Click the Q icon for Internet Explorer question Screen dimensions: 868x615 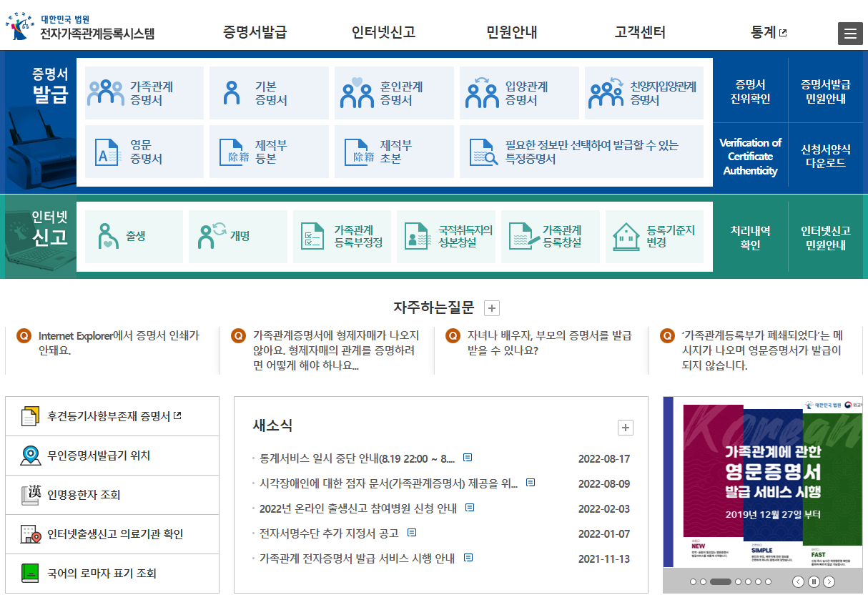[24, 335]
